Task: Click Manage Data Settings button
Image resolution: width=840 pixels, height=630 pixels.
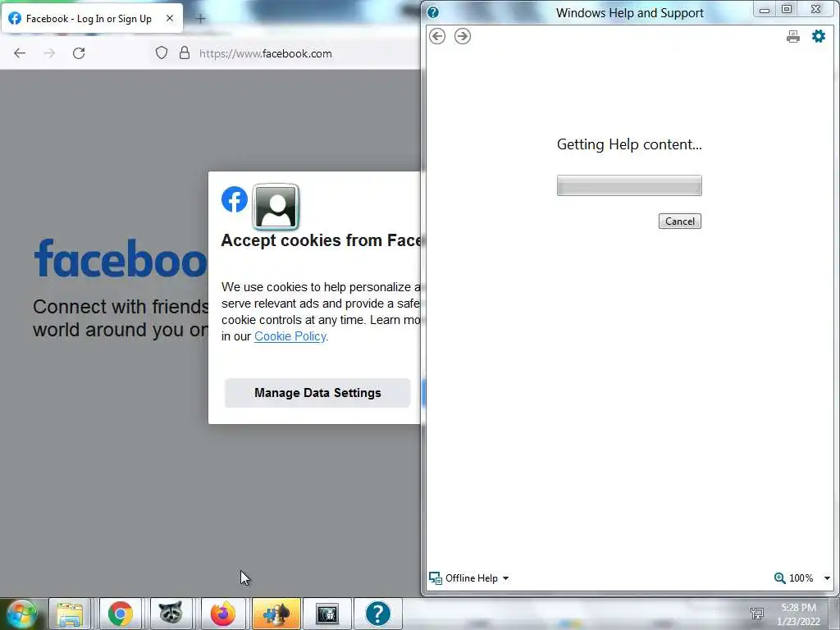Action: coord(317,393)
